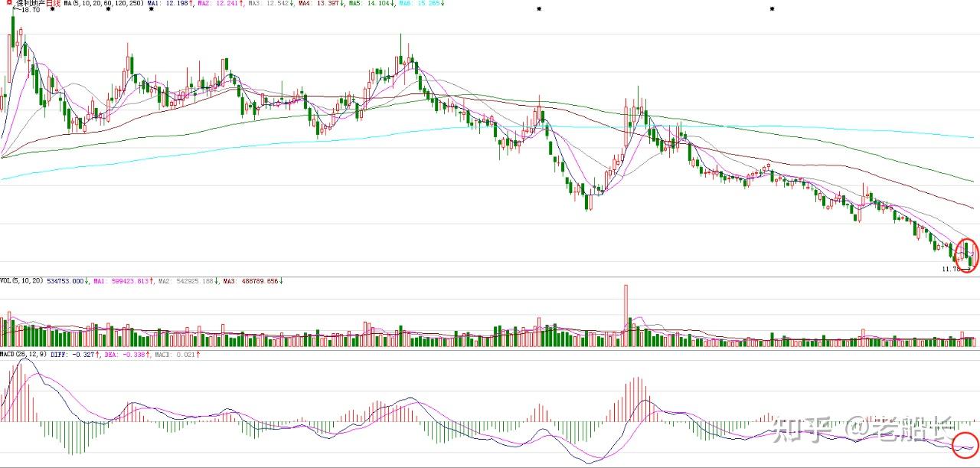Click the red circle on the latest candlesticks
Viewport: 980px width, 468px height.
click(968, 255)
